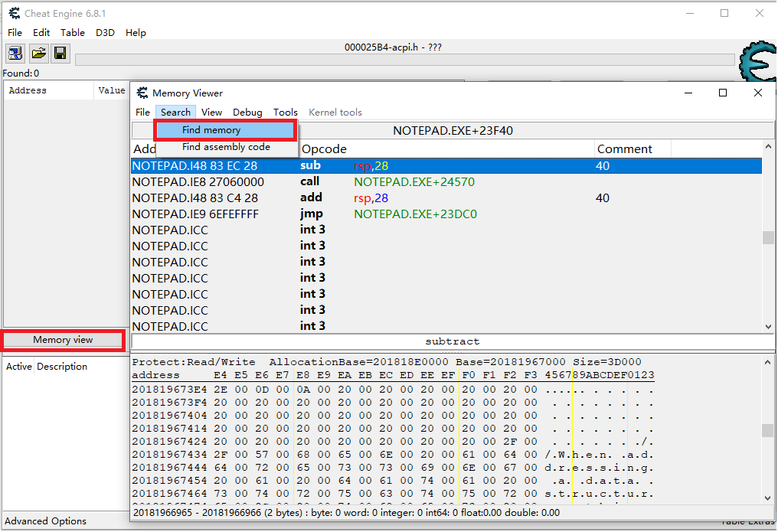778x532 pixels.
Task: Minimize the Memory Viewer window
Action: [x=688, y=93]
